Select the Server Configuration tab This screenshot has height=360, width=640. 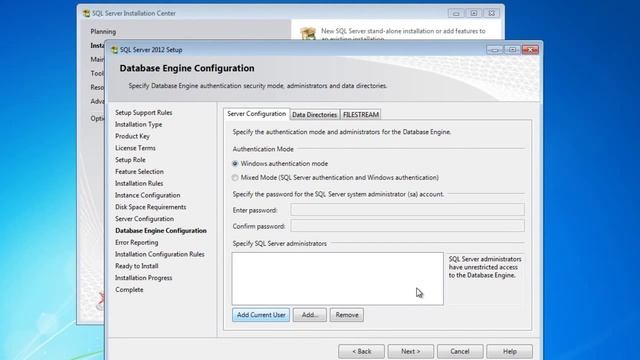pyautogui.click(x=256, y=114)
